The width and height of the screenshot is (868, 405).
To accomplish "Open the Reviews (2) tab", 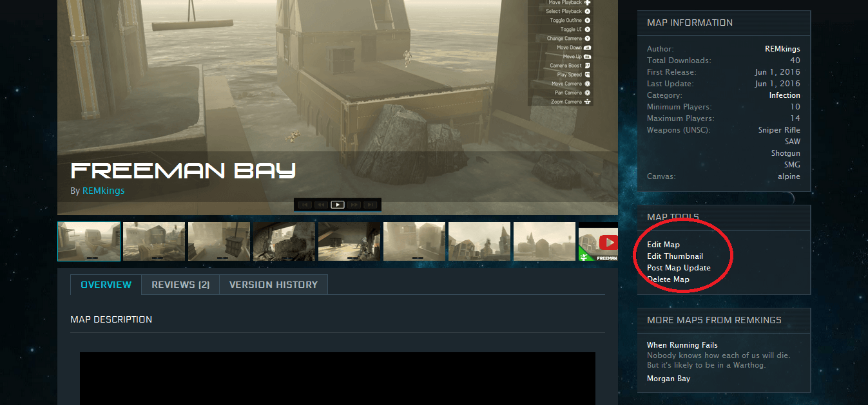I will 180,285.
